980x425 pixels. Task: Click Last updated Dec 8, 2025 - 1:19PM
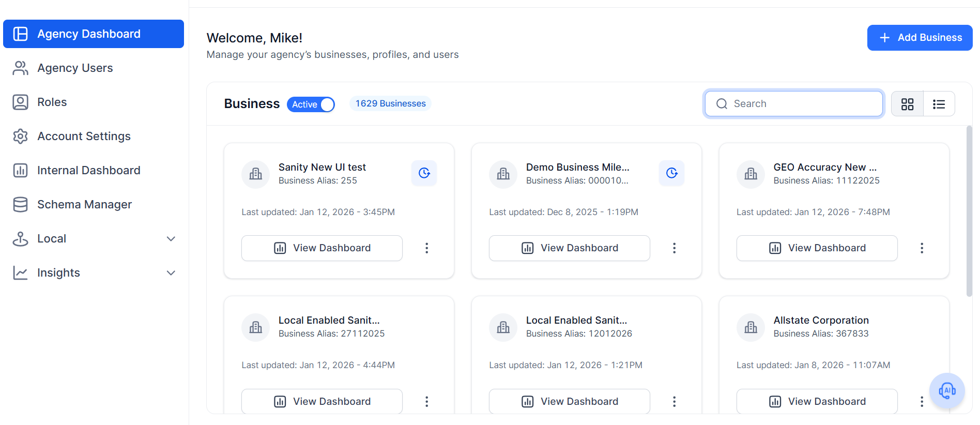pos(563,212)
